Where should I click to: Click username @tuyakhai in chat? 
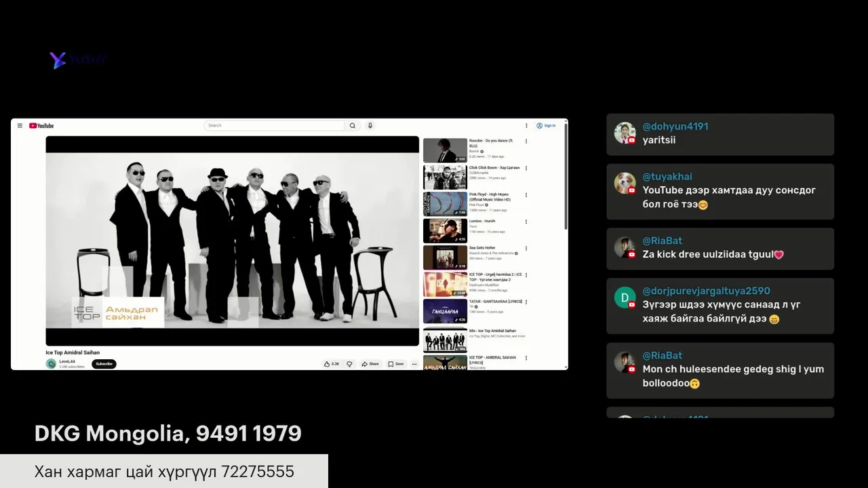point(667,176)
